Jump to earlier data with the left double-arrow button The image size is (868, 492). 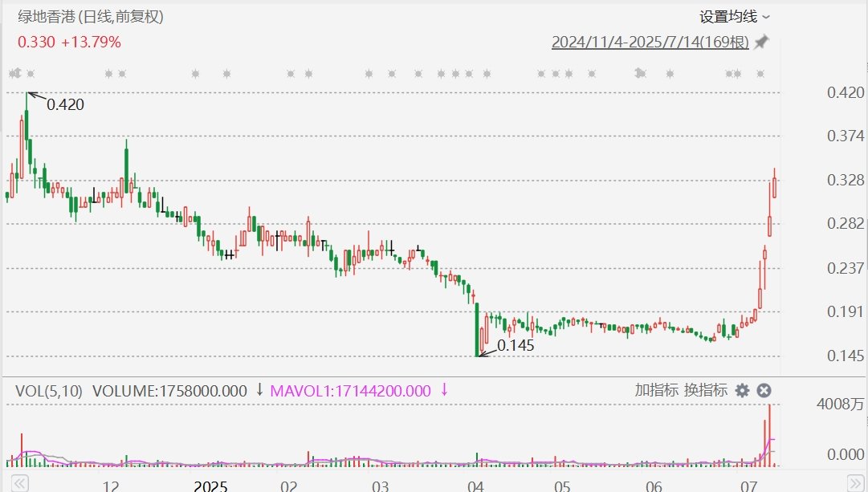19,482
